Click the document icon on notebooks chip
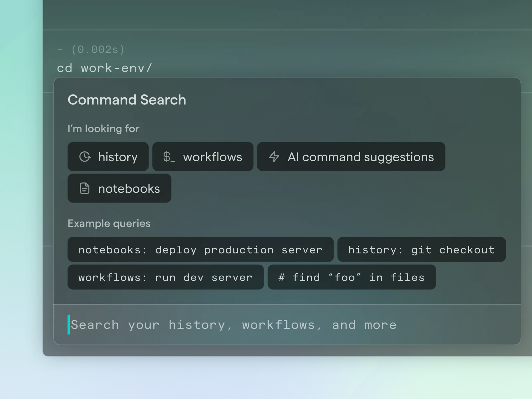532x399 pixels. click(85, 188)
